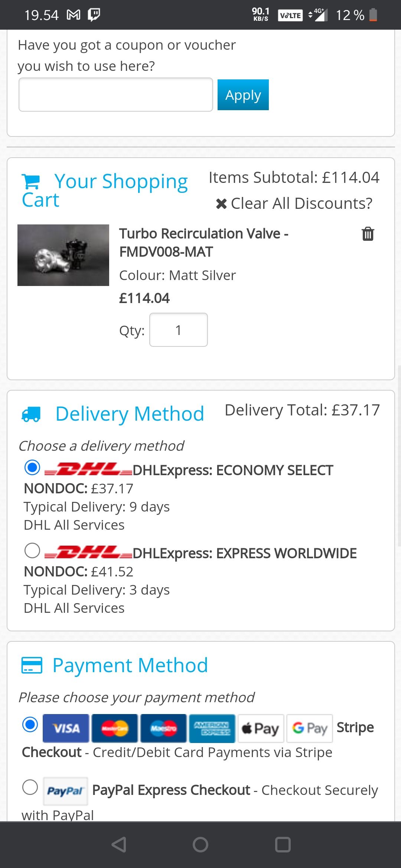This screenshot has height=868, width=401.
Task: Click the delivery truck icon
Action: pos(31,414)
